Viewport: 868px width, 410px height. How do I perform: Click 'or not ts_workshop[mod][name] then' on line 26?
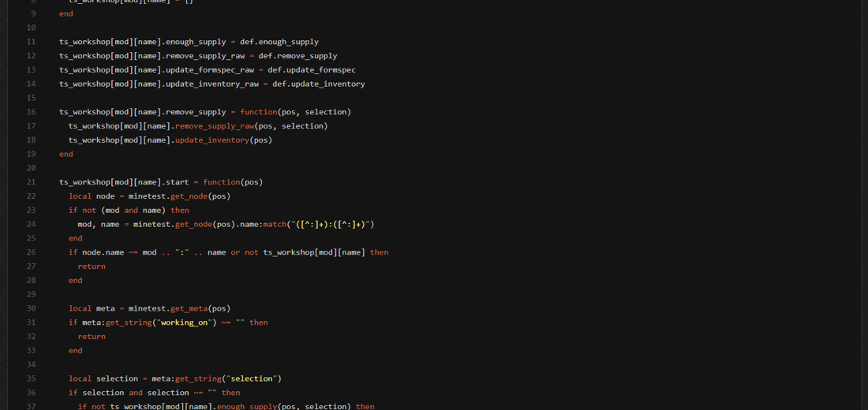309,252
